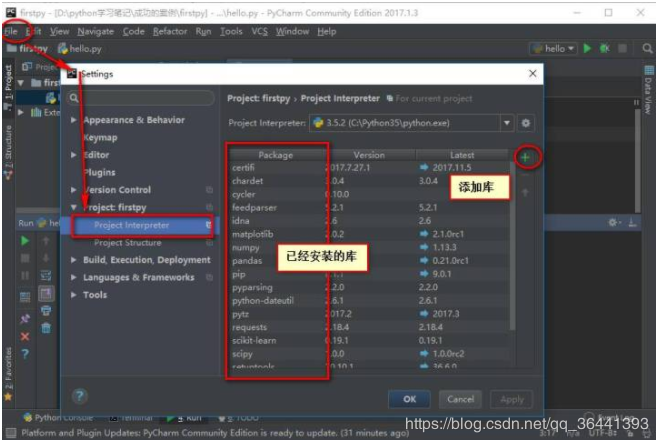Click the help question icon in Settings dialog

pos(79,396)
